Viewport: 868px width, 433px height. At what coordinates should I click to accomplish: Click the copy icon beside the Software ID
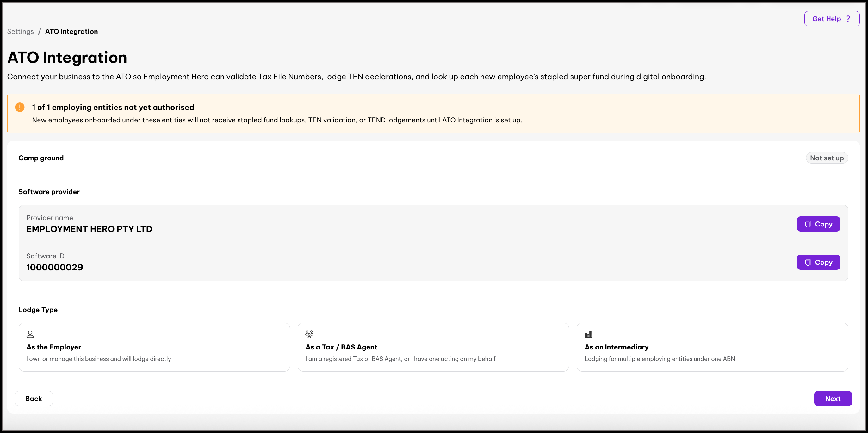click(x=808, y=262)
